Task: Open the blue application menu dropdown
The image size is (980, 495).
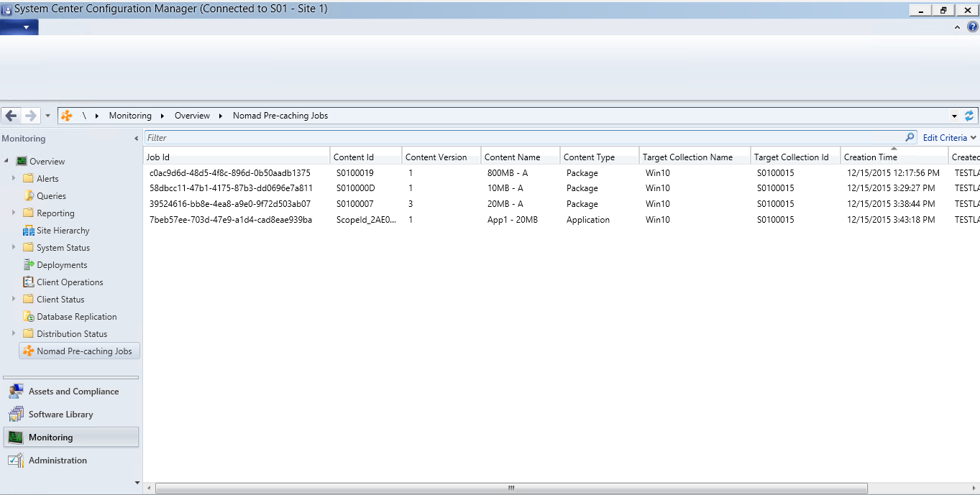Action: (19, 27)
